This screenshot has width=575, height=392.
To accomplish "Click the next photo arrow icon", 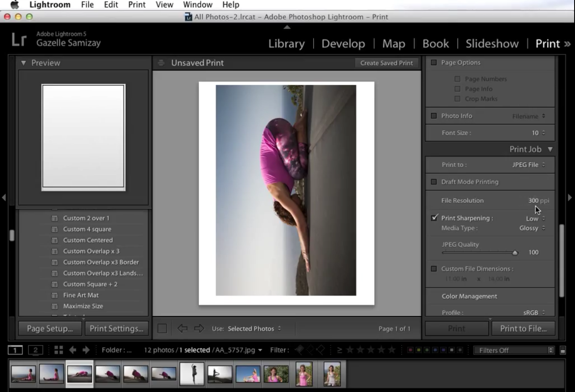I will 85,350.
